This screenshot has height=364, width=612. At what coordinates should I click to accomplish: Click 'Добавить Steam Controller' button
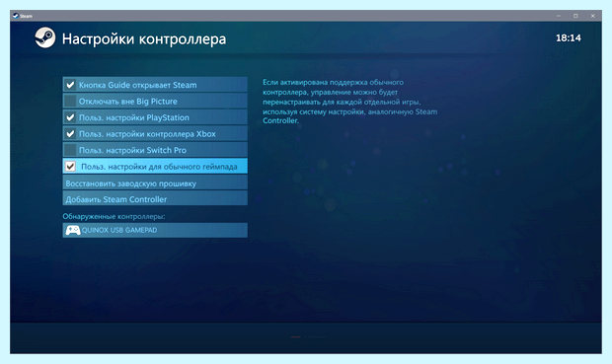coord(155,198)
